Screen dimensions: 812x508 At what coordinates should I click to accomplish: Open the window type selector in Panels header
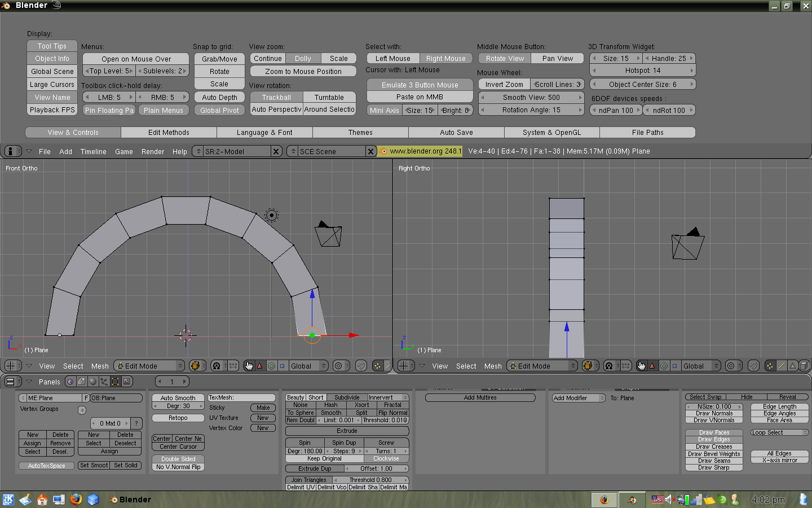pos(13,382)
